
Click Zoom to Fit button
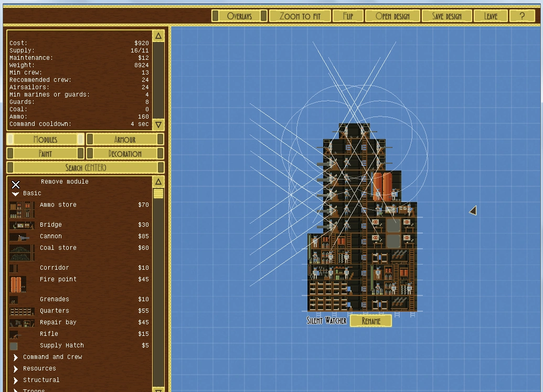pos(300,16)
